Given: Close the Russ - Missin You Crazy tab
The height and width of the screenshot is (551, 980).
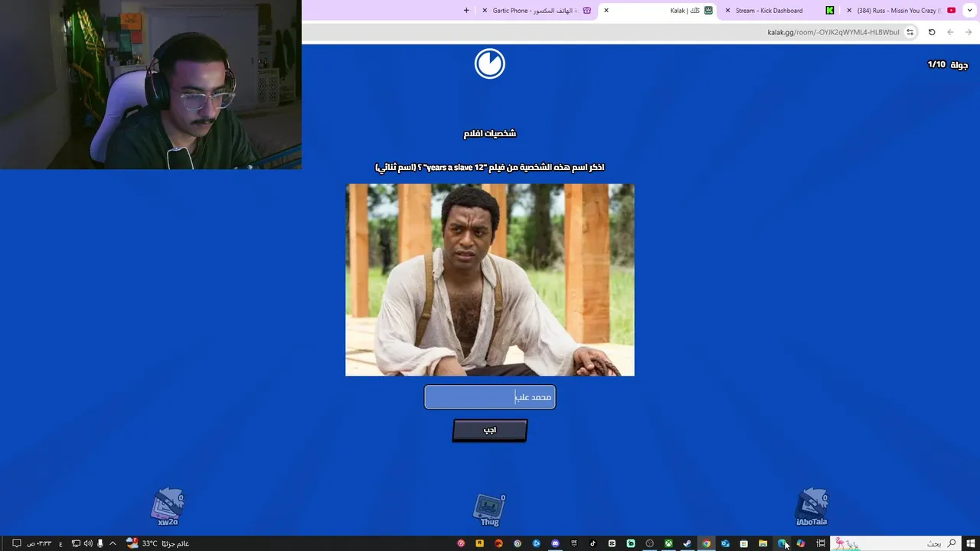Looking at the screenshot, I should (x=849, y=11).
